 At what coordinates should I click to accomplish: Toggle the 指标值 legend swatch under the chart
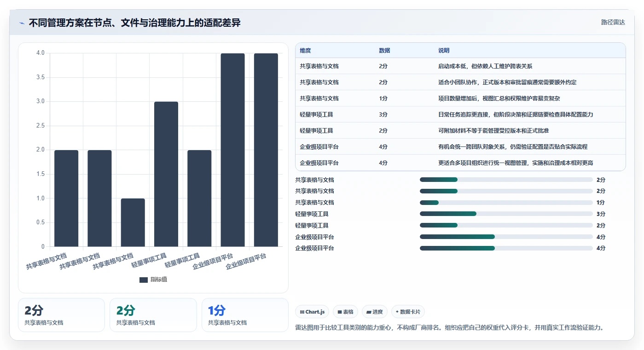pos(144,280)
